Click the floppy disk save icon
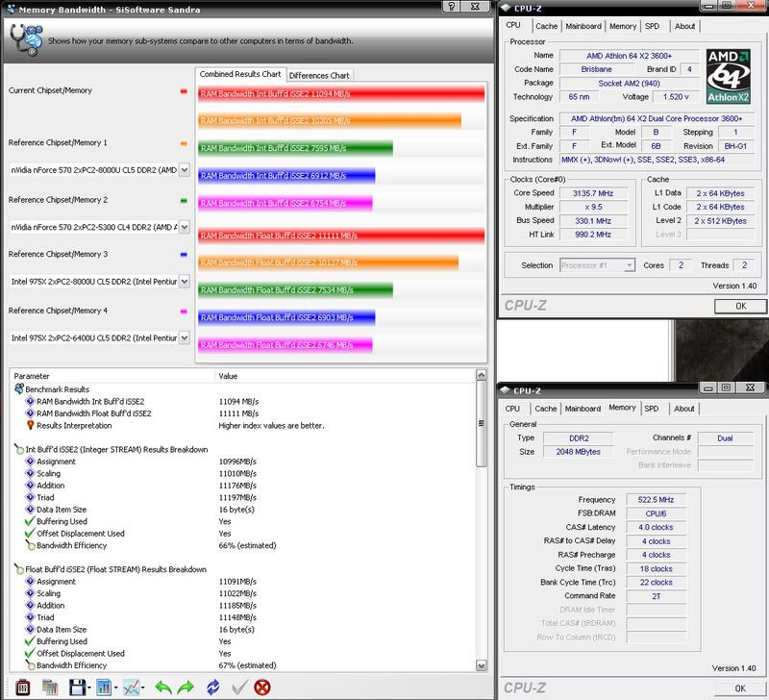769x700 pixels. 78,687
